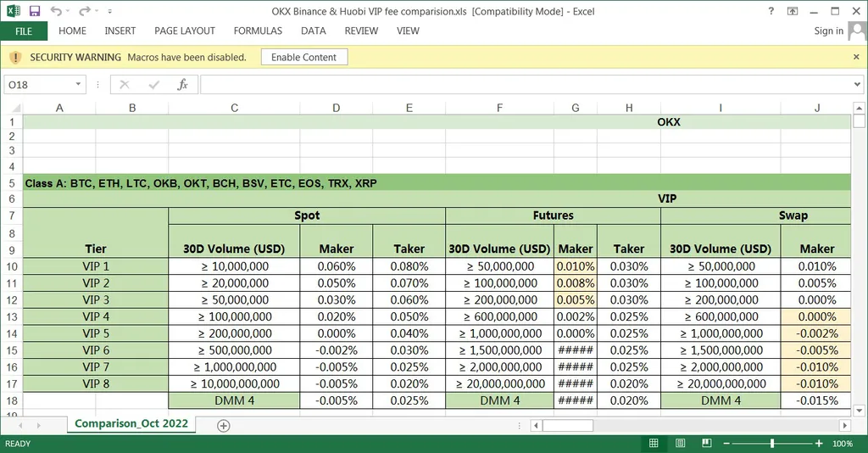Select the Class A coin list cell

coord(437,182)
